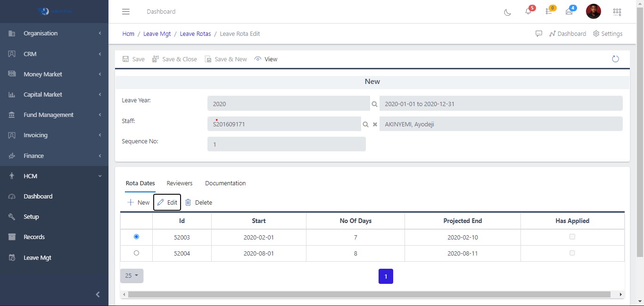
Task: Expand the Fund Management sidebar menu
Action: coord(54,115)
